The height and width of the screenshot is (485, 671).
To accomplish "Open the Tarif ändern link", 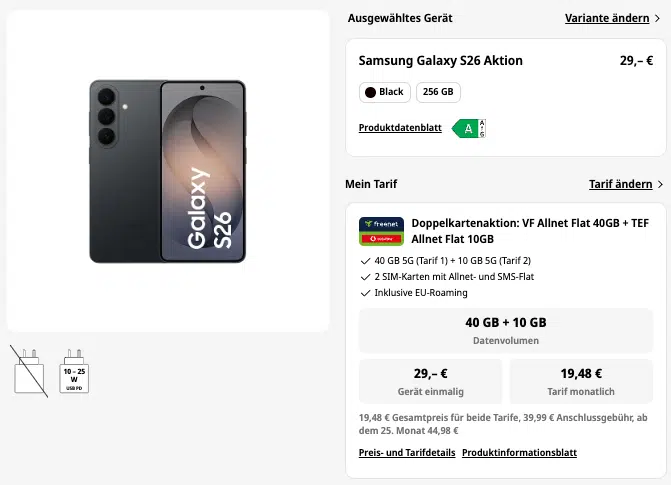I will point(621,184).
